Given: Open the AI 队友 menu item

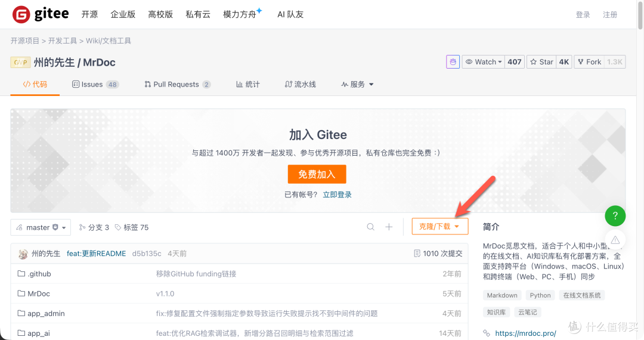Looking at the screenshot, I should pos(290,14).
